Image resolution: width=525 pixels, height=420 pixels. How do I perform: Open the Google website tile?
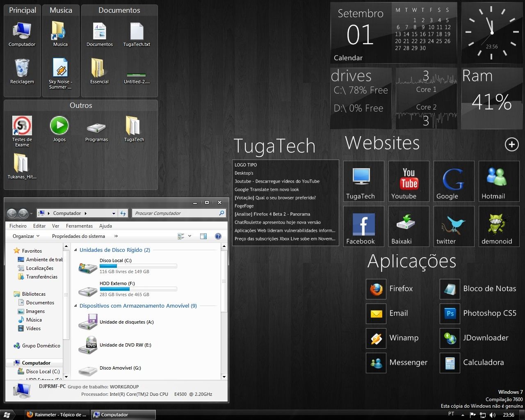tap(454, 181)
